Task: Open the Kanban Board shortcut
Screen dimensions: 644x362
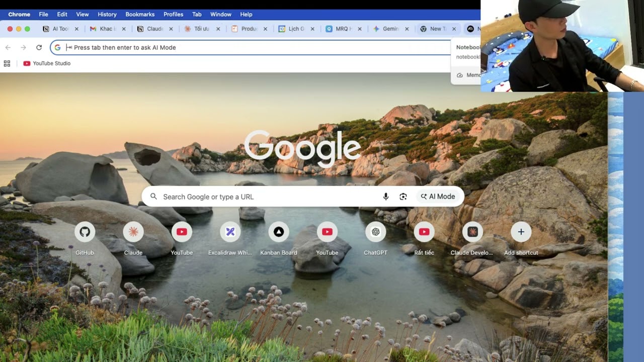Action: point(279,232)
